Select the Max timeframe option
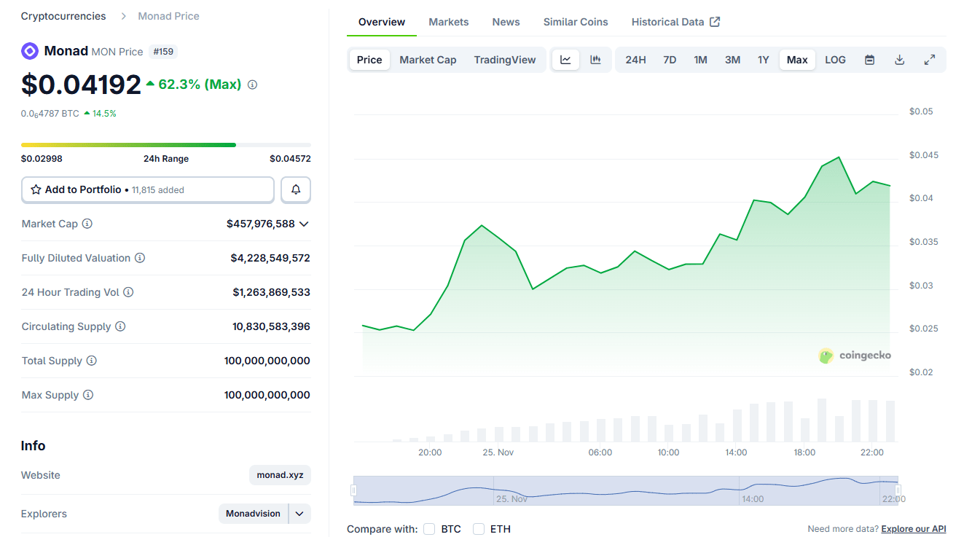The height and width of the screenshot is (537, 980). pos(797,59)
